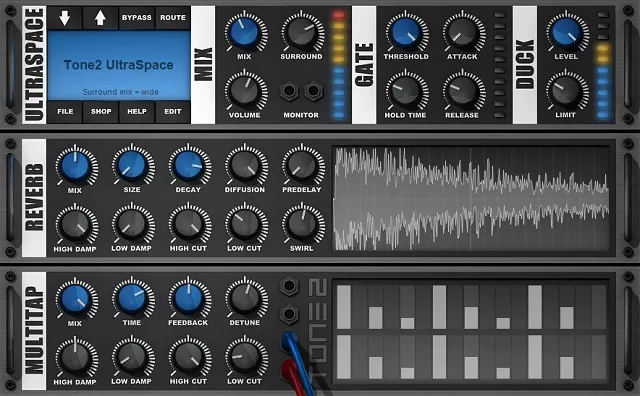Click the Reverb HIGH DAMP knob
This screenshot has height=396, width=640.
click(x=75, y=225)
